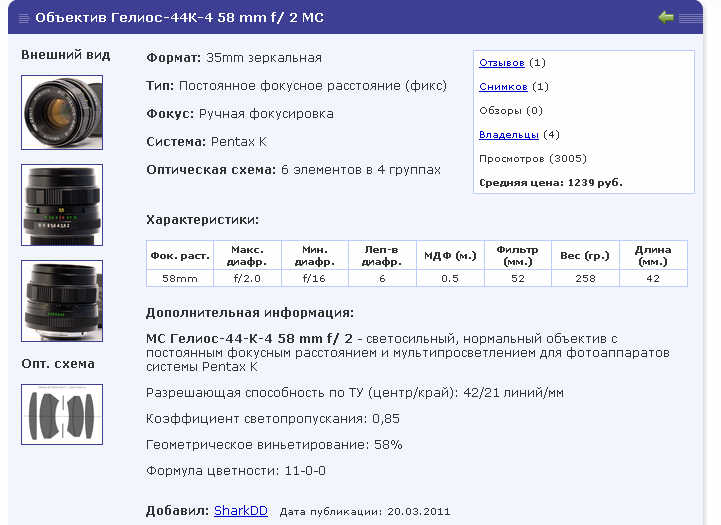Click the Вес (гр.) column header
Screen dimensions: 721x525
(584, 255)
